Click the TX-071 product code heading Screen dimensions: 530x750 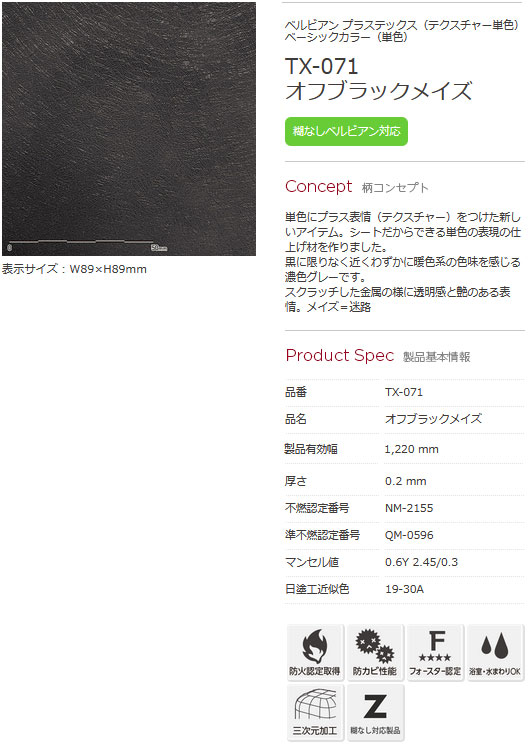(x=321, y=66)
